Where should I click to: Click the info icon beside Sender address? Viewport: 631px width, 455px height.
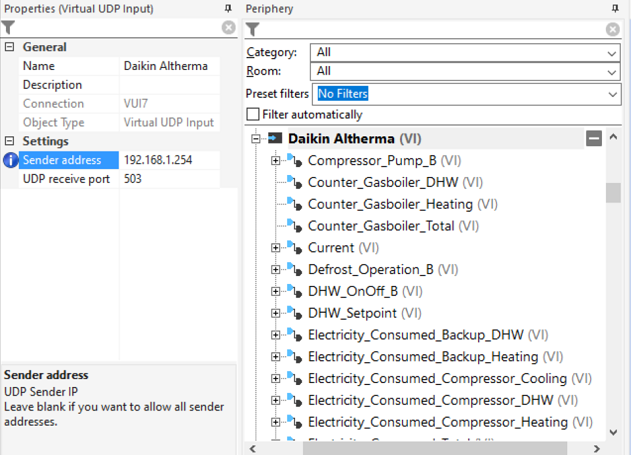coord(10,160)
